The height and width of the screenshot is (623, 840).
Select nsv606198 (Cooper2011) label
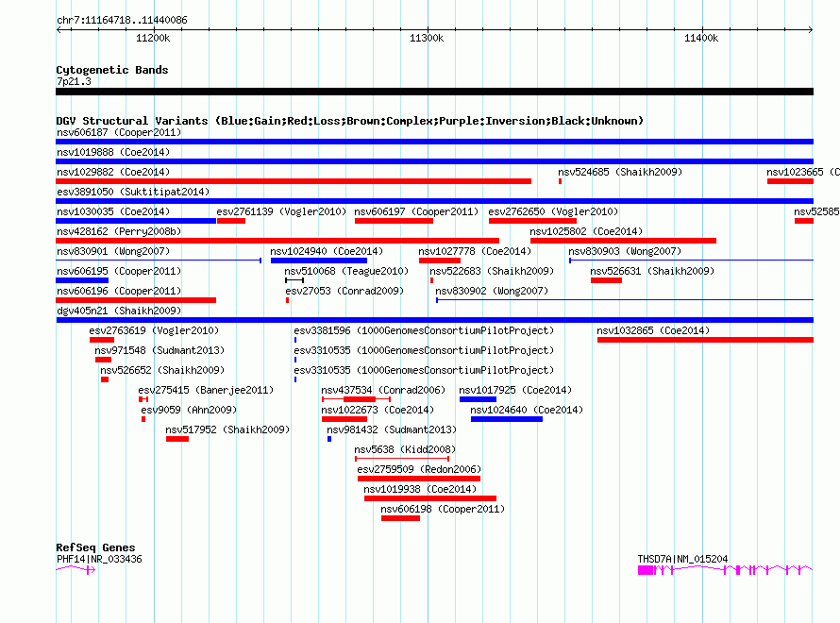[443, 509]
